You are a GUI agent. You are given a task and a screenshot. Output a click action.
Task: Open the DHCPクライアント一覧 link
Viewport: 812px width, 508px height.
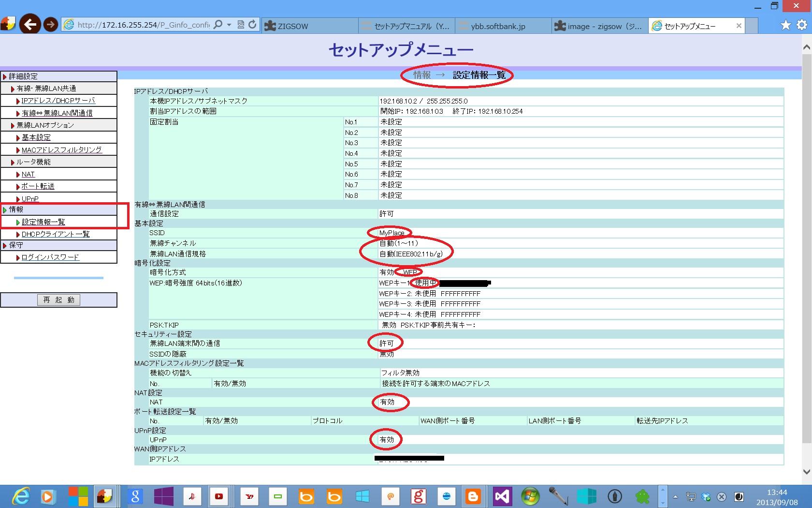56,234
